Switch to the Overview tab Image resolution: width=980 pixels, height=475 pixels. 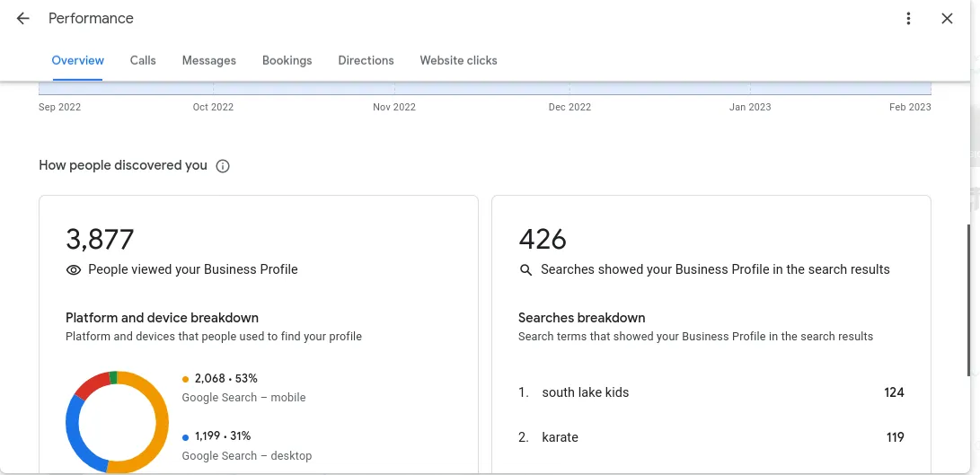coord(78,60)
